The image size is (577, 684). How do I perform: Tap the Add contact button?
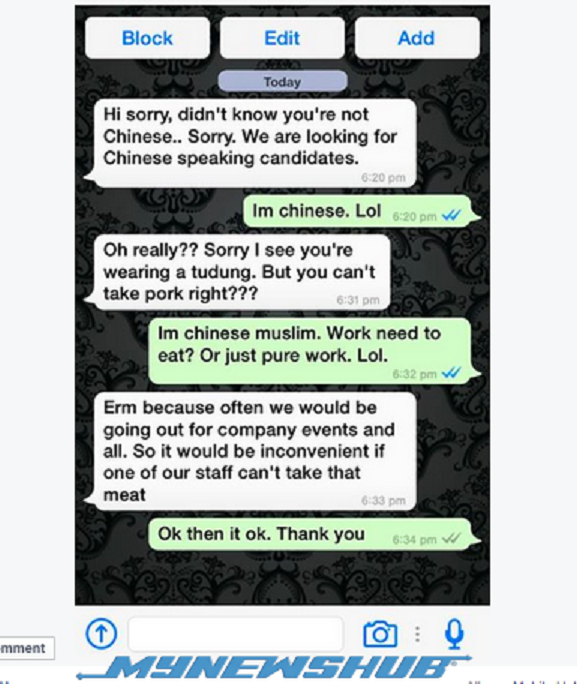[x=417, y=38]
